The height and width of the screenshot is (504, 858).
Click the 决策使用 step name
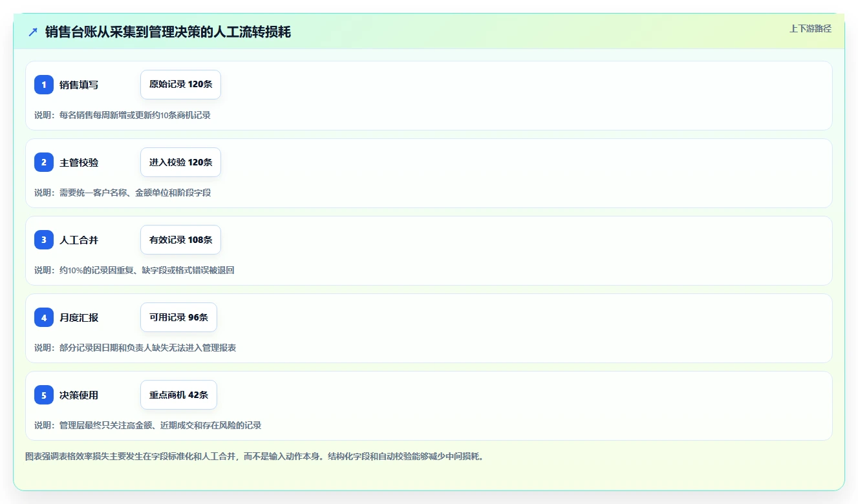pyautogui.click(x=79, y=395)
